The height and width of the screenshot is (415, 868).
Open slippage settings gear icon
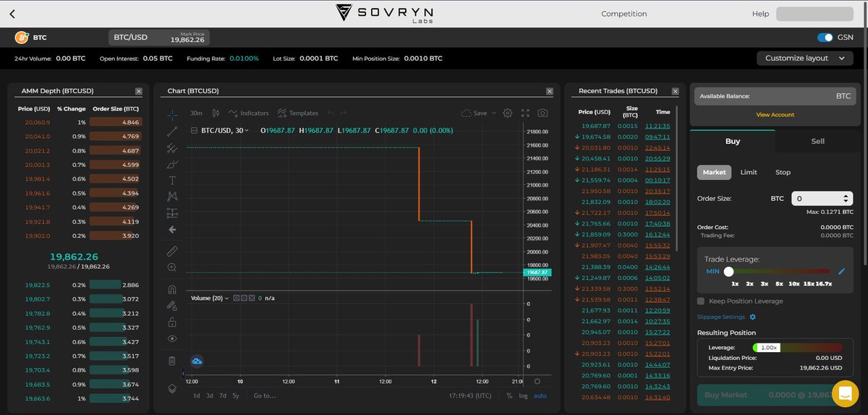coord(753,317)
